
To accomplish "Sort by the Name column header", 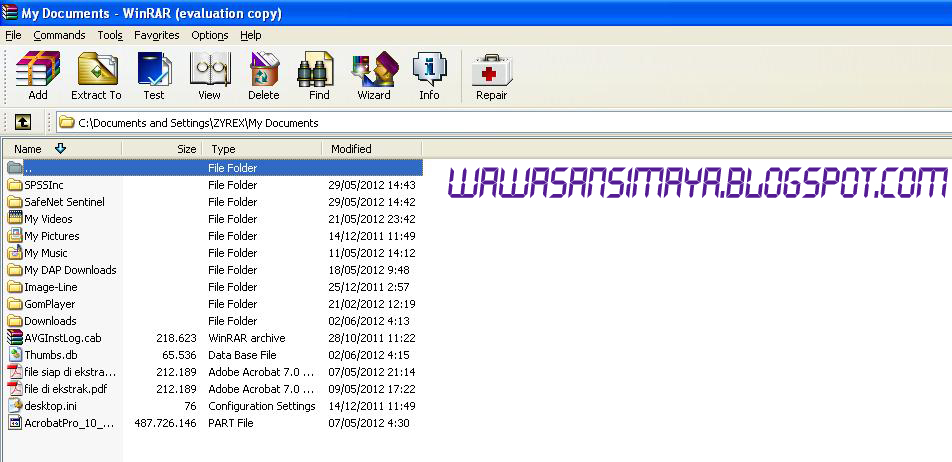I will tap(62, 149).
